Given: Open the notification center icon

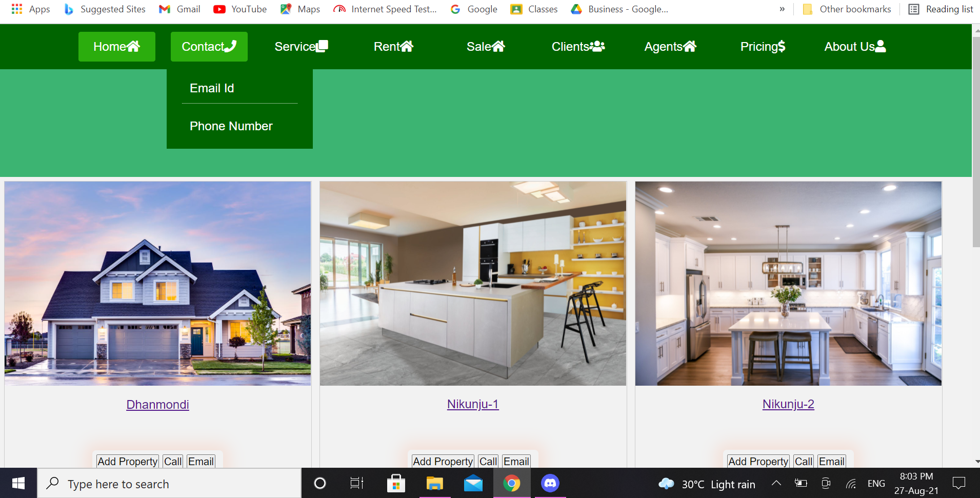Looking at the screenshot, I should (959, 483).
